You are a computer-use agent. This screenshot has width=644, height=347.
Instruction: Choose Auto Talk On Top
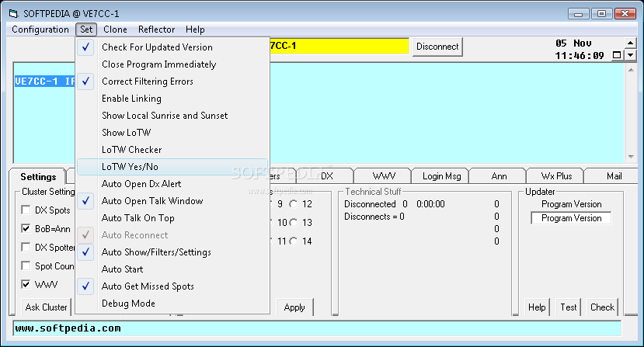(x=172, y=218)
